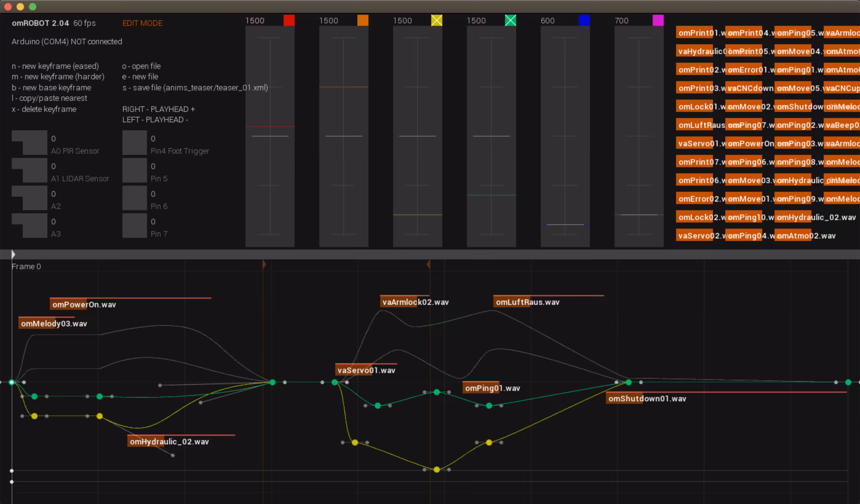Click the A0 PIR Sensor indicator
Viewport: 860px width, 504px height.
click(x=30, y=143)
